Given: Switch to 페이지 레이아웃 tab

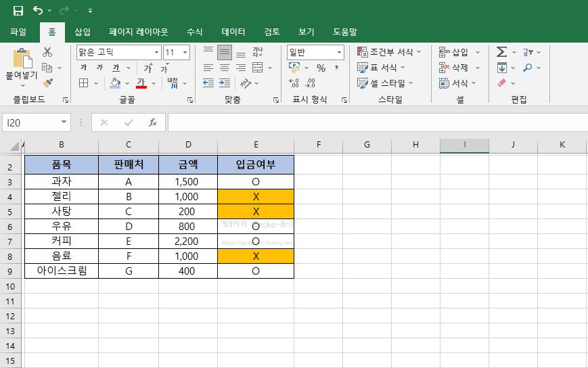Looking at the screenshot, I should pos(139,32).
